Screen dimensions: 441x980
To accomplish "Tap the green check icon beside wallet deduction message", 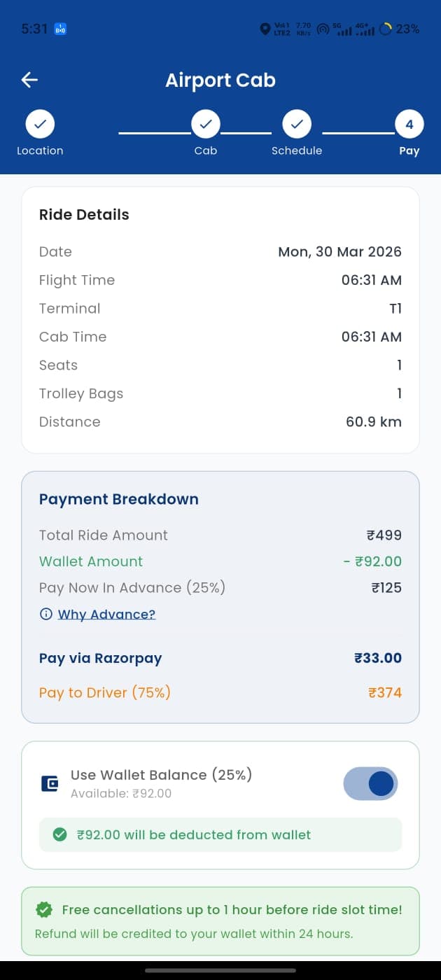I will click(59, 834).
